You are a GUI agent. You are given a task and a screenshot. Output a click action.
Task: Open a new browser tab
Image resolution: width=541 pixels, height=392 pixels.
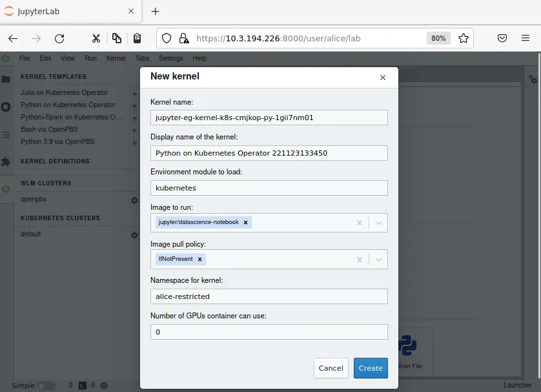pyautogui.click(x=155, y=12)
